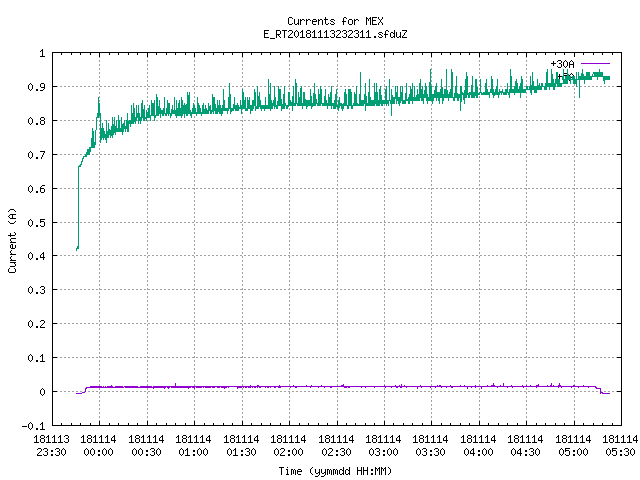Click the x-axis tick label 181114 05:30
The height and width of the screenshot is (480, 640).
click(620, 446)
